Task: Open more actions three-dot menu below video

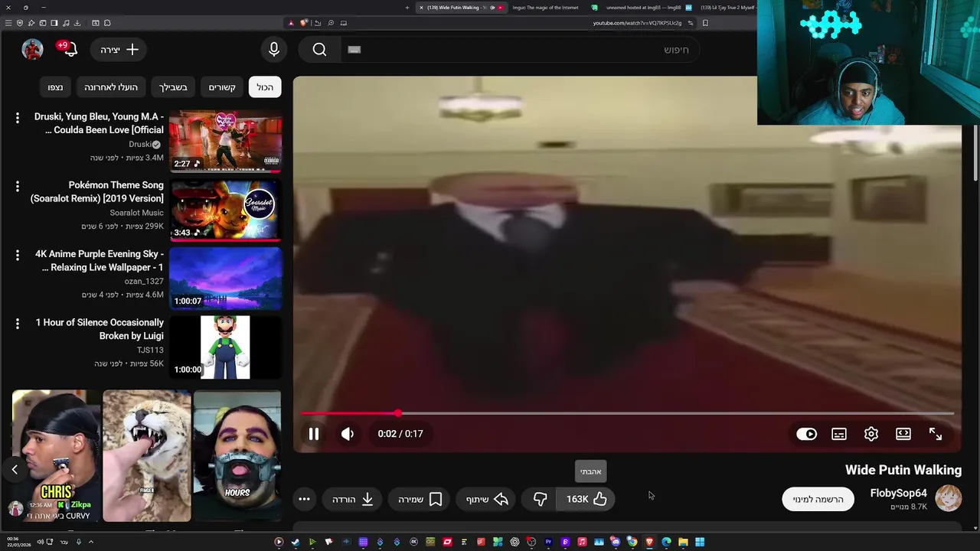Action: coord(304,499)
